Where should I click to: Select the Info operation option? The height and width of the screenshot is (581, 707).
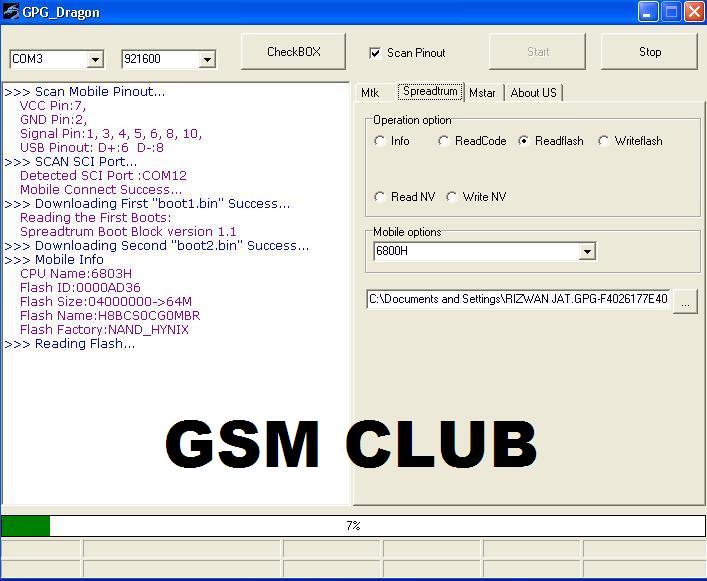tap(380, 141)
